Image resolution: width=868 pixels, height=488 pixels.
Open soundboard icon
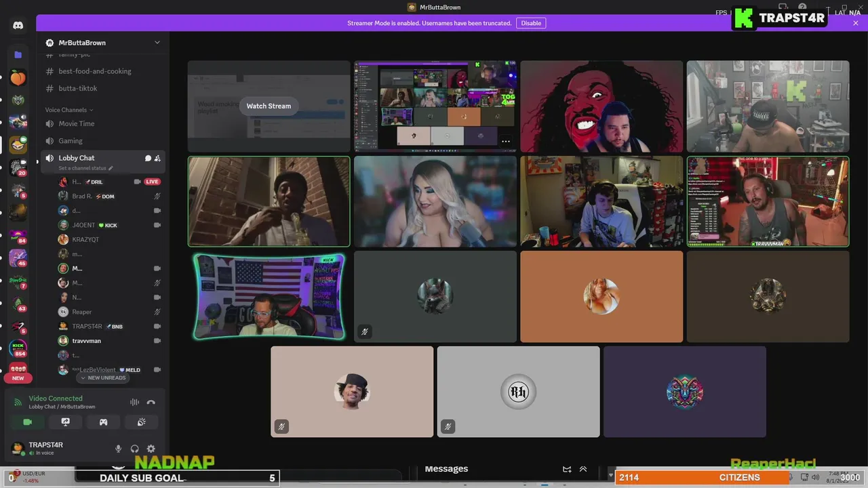pos(141,422)
